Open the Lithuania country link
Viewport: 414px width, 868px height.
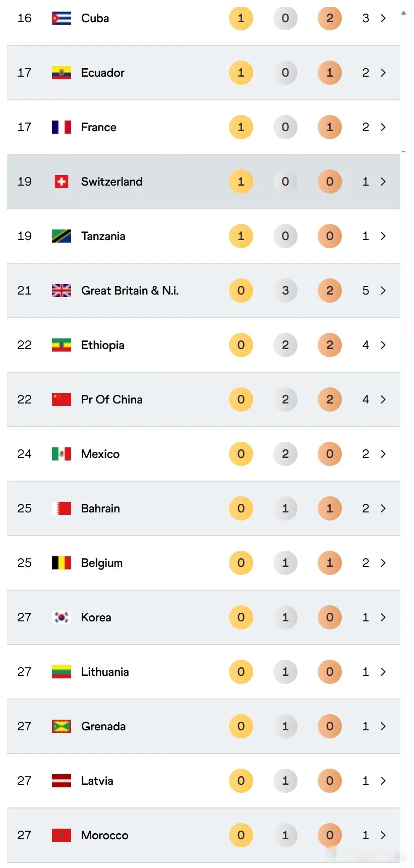[x=105, y=672]
